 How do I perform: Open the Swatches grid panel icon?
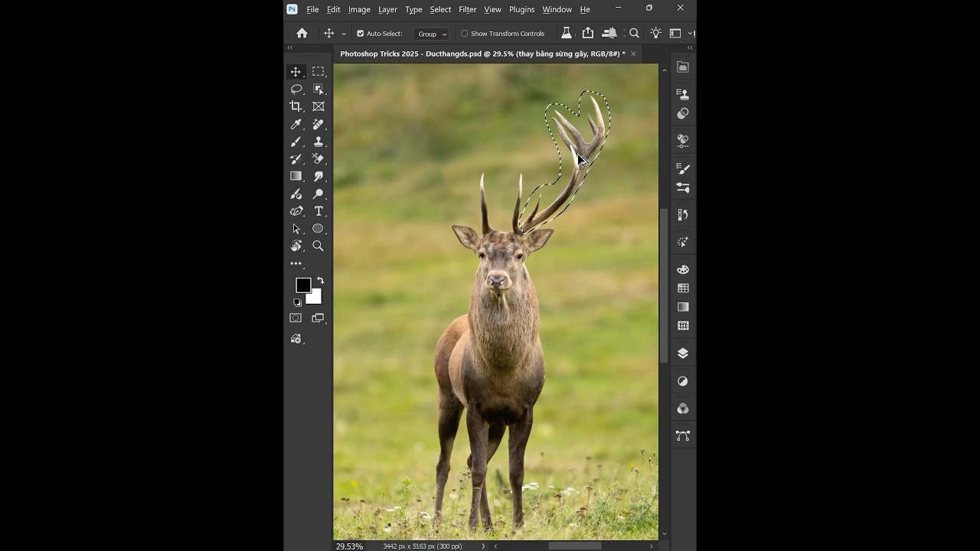[x=683, y=289]
